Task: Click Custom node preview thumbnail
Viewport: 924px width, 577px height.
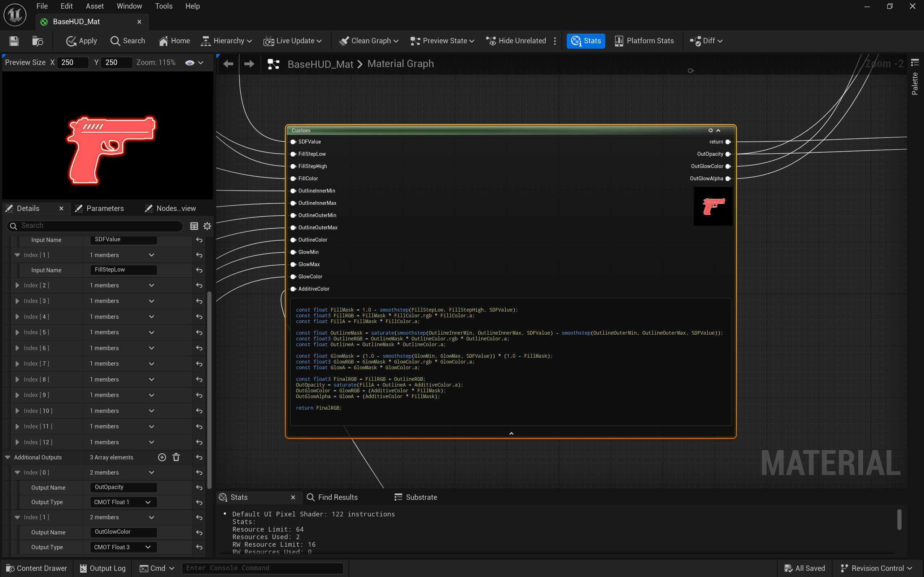Action: tap(713, 206)
